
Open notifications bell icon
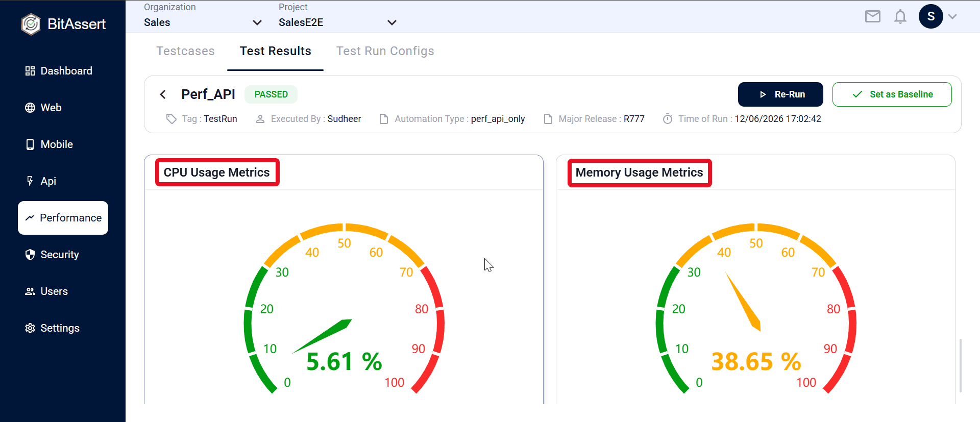900,17
